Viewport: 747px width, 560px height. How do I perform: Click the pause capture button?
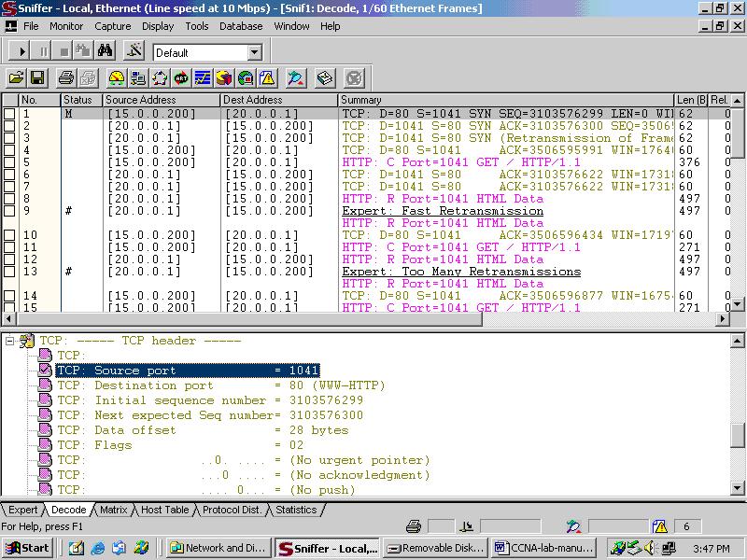point(43,51)
